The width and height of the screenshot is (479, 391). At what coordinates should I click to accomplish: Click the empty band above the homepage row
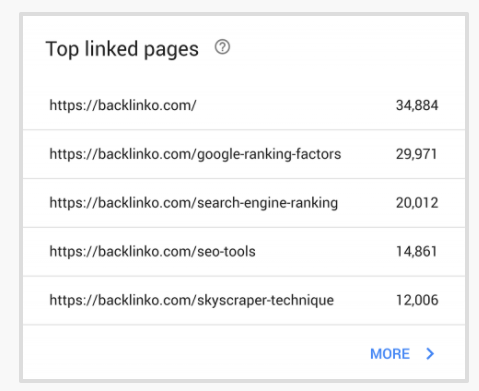click(x=244, y=73)
